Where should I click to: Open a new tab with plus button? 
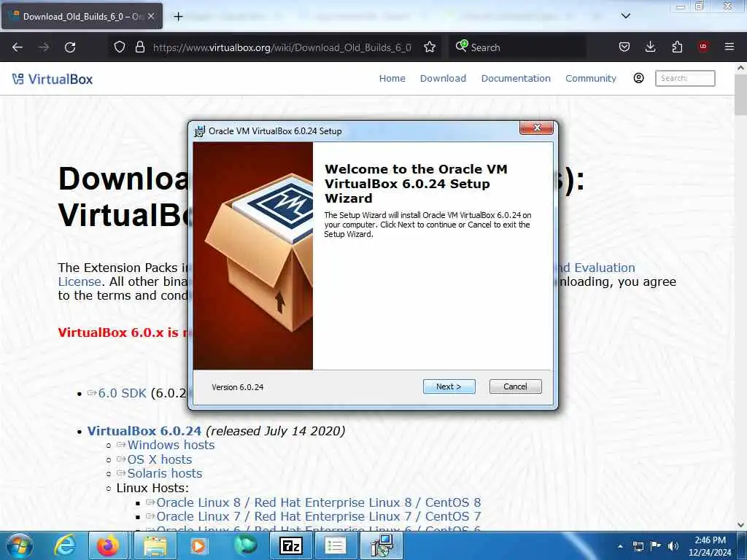(178, 17)
